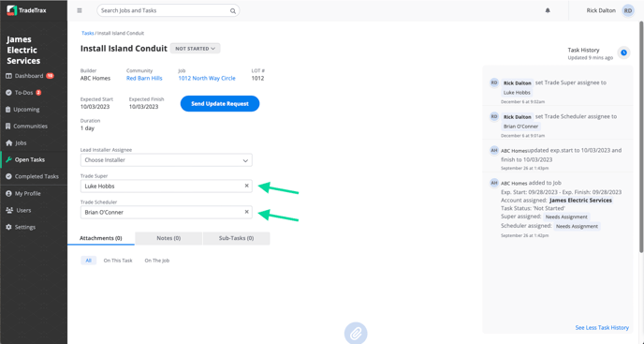Open Jobs in sidebar
The height and width of the screenshot is (344, 644).
coord(21,142)
